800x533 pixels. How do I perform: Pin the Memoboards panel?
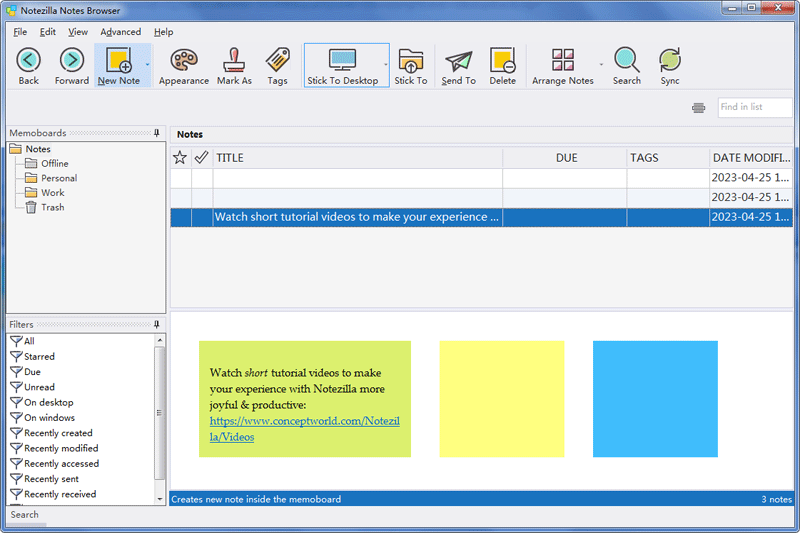click(x=157, y=133)
